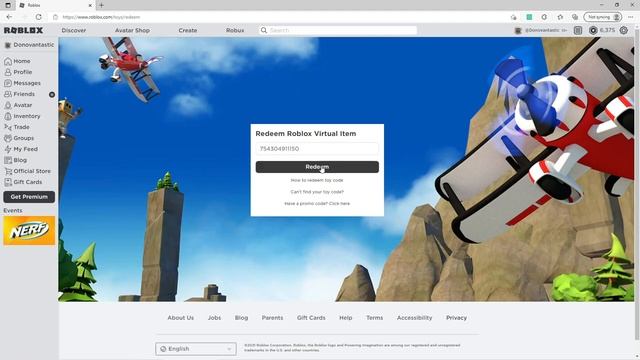
Task: Open 'Can't find your toy code?' link
Action: (x=317, y=192)
